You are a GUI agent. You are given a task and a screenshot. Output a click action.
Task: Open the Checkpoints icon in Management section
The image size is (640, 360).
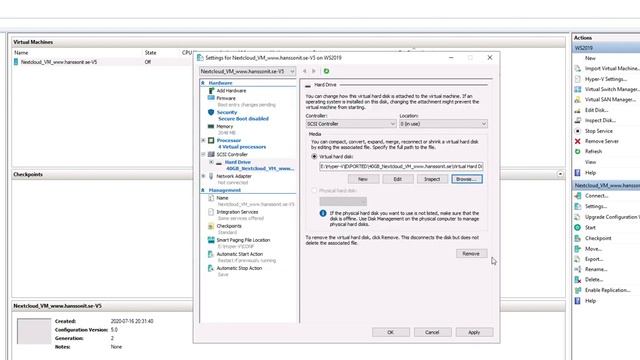tap(211, 226)
